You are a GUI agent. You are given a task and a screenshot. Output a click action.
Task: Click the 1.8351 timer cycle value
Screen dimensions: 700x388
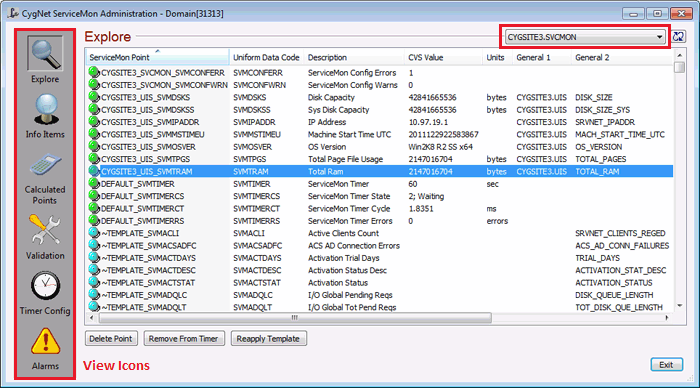(421, 209)
